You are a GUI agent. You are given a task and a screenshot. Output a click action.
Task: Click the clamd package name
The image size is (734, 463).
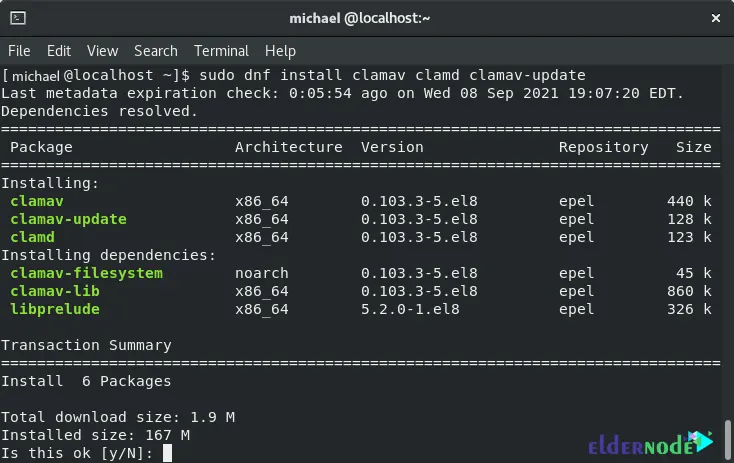(x=32, y=237)
